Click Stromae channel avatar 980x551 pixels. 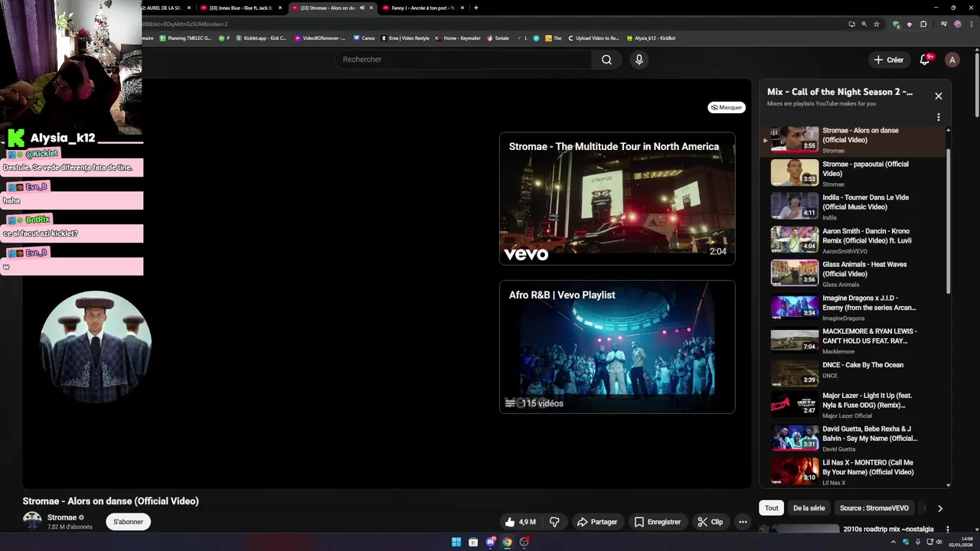[32, 521]
